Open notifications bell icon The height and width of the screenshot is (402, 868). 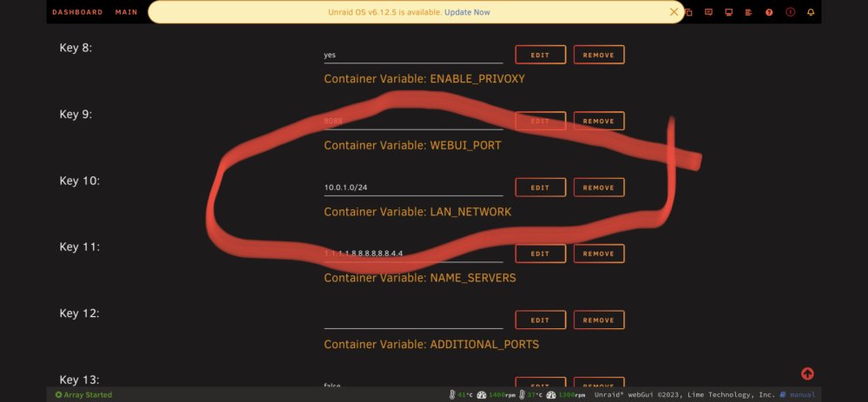tap(811, 12)
